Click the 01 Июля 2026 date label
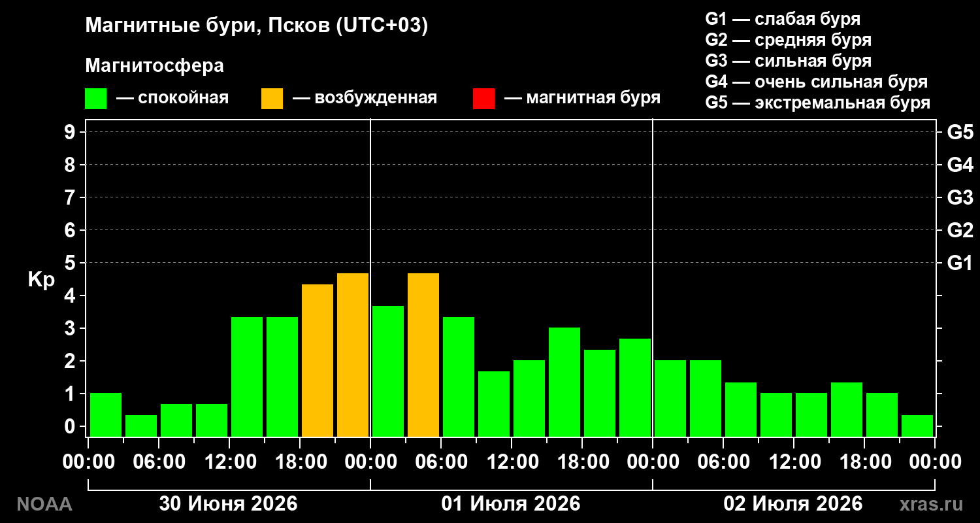 click(x=511, y=504)
